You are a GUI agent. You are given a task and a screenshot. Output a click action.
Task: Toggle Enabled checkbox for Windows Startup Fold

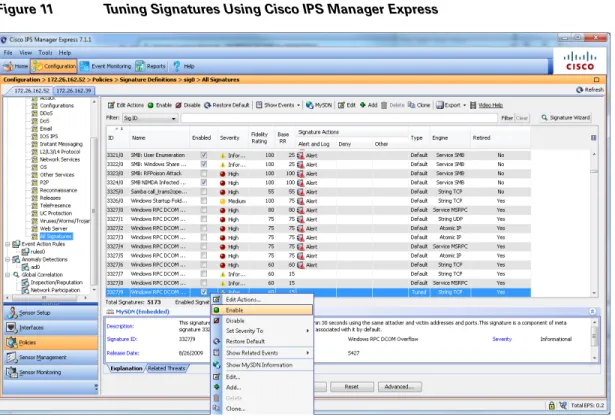coord(204,201)
